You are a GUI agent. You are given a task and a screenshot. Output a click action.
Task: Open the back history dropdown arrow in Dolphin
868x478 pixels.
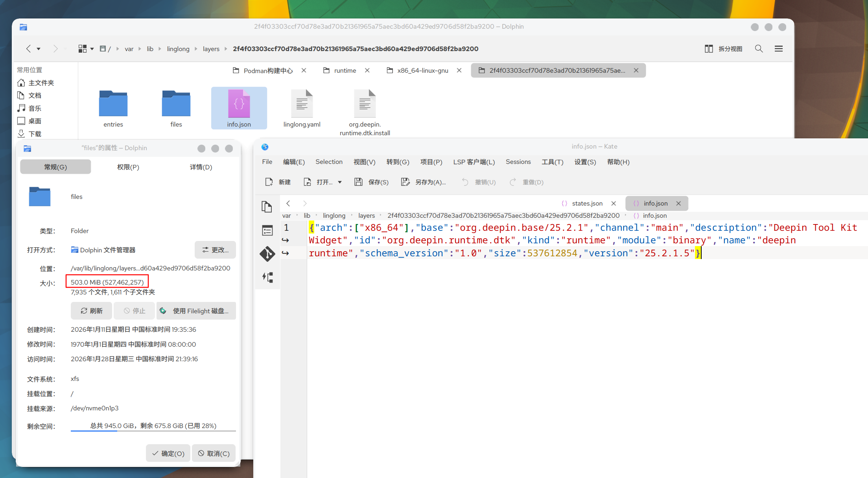39,49
